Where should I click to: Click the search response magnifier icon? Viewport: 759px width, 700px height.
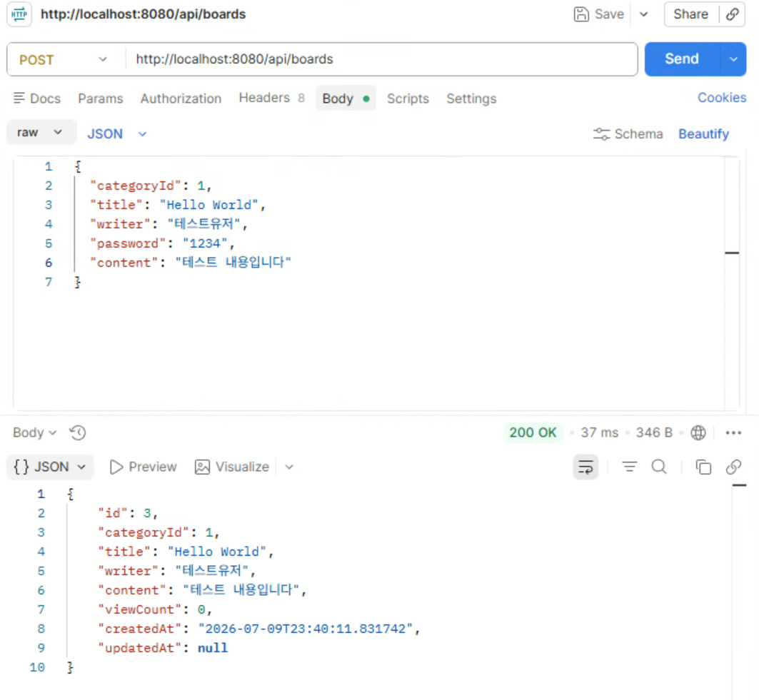pyautogui.click(x=659, y=467)
